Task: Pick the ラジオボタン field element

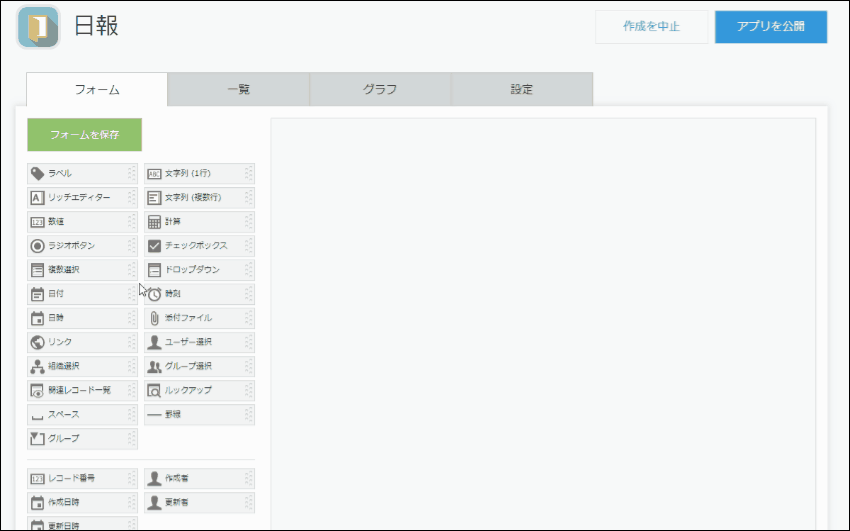Action: [x=82, y=246]
